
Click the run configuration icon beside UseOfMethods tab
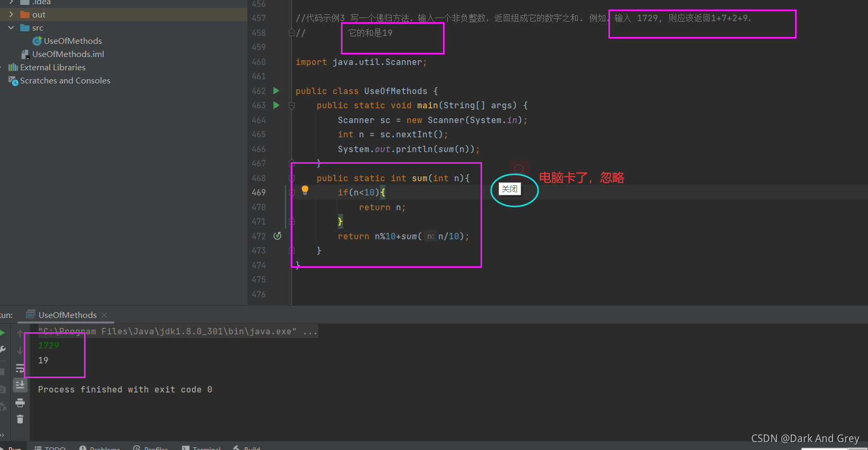pyautogui.click(x=31, y=315)
